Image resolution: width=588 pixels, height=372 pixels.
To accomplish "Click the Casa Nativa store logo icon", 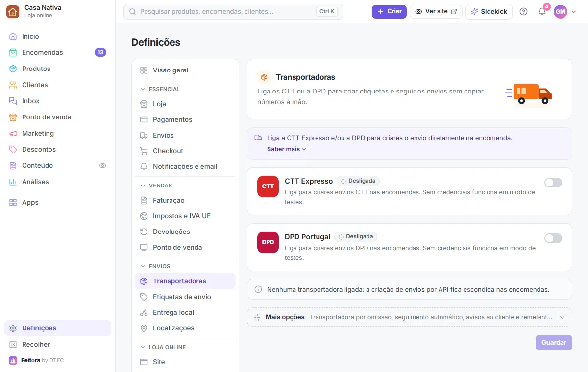I will [13, 12].
